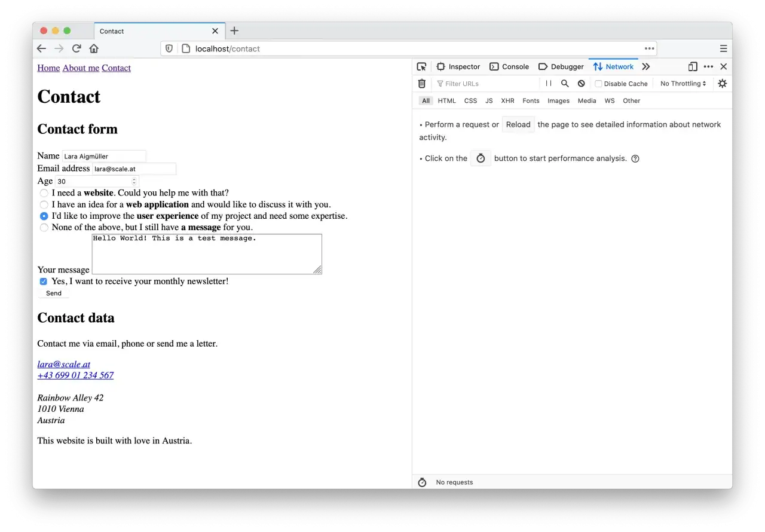
Task: Filter requests by Images
Action: tap(558, 101)
